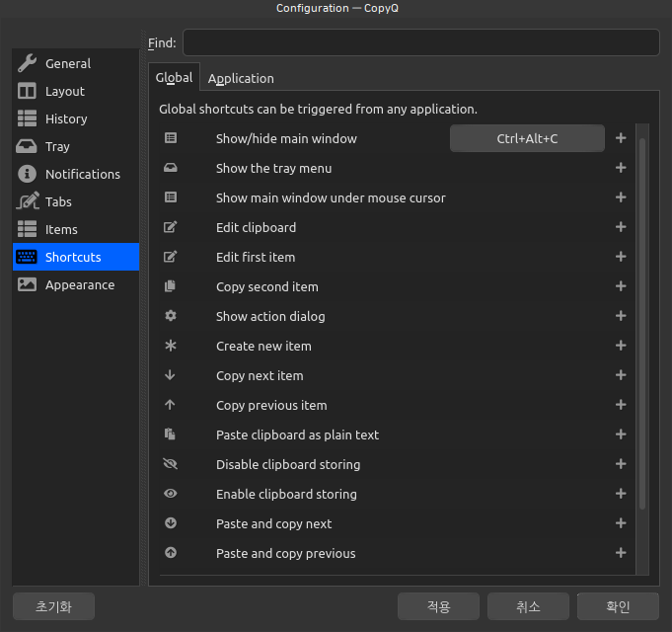Select the Global shortcuts tab
The image size is (672, 632).
click(x=174, y=78)
